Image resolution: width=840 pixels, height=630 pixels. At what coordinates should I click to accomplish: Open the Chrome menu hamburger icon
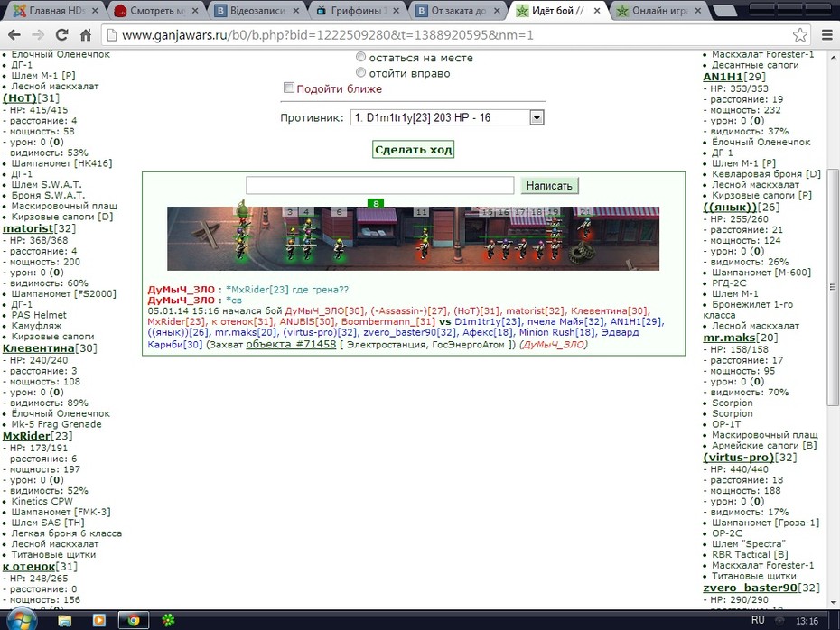(x=826, y=35)
